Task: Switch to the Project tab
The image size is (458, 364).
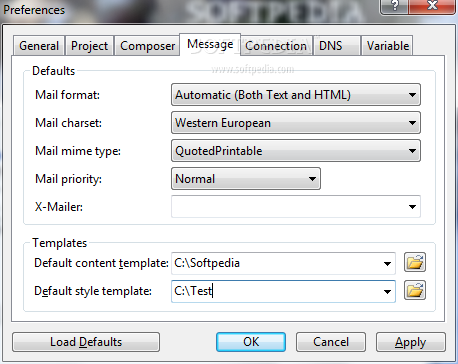Action: tap(89, 46)
